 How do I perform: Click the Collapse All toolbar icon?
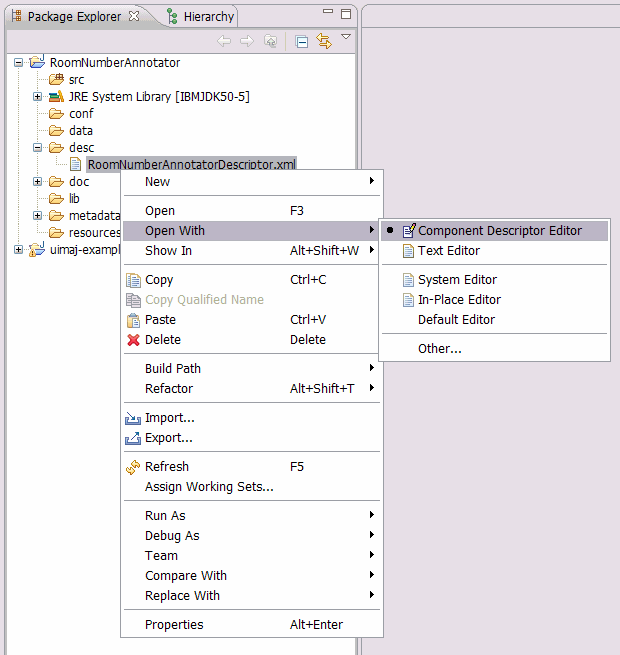[302, 41]
